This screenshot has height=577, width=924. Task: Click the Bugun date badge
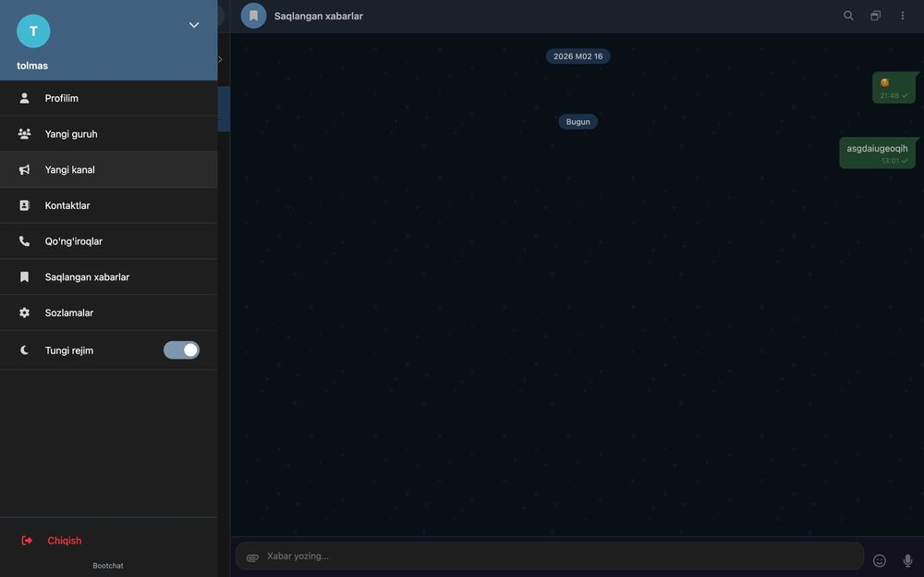coord(577,121)
